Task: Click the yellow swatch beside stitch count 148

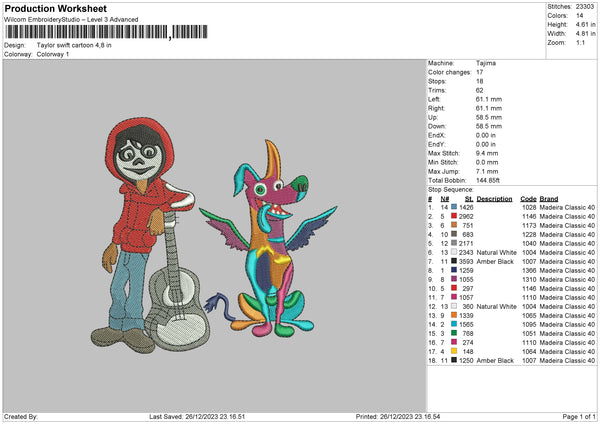Action: coord(454,351)
